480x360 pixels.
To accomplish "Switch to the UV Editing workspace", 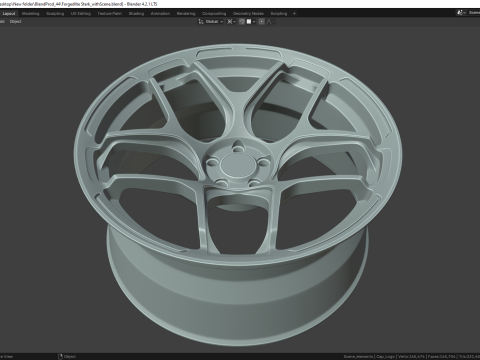I will click(x=81, y=14).
